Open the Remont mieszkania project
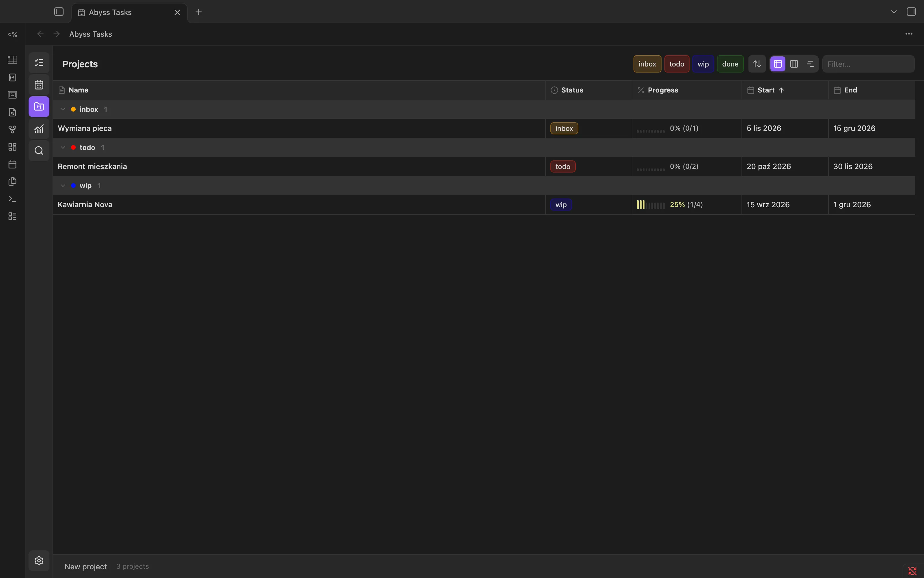The image size is (924, 578). click(x=92, y=166)
